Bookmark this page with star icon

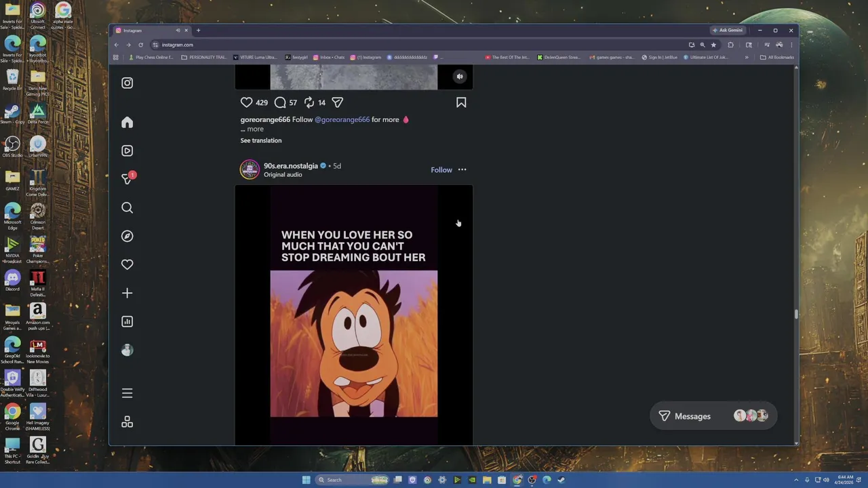(x=713, y=45)
